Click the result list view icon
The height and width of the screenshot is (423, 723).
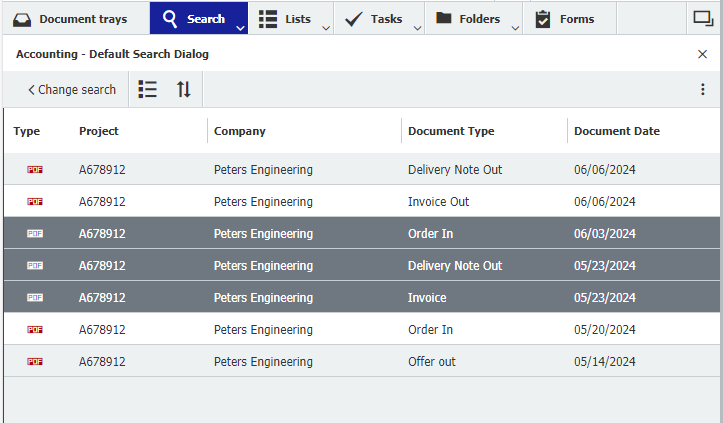click(x=148, y=89)
